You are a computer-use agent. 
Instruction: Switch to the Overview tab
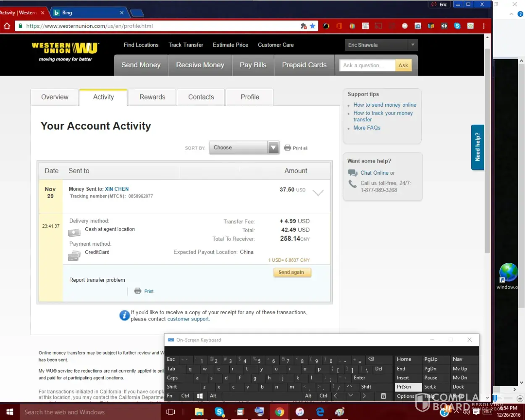click(x=55, y=97)
